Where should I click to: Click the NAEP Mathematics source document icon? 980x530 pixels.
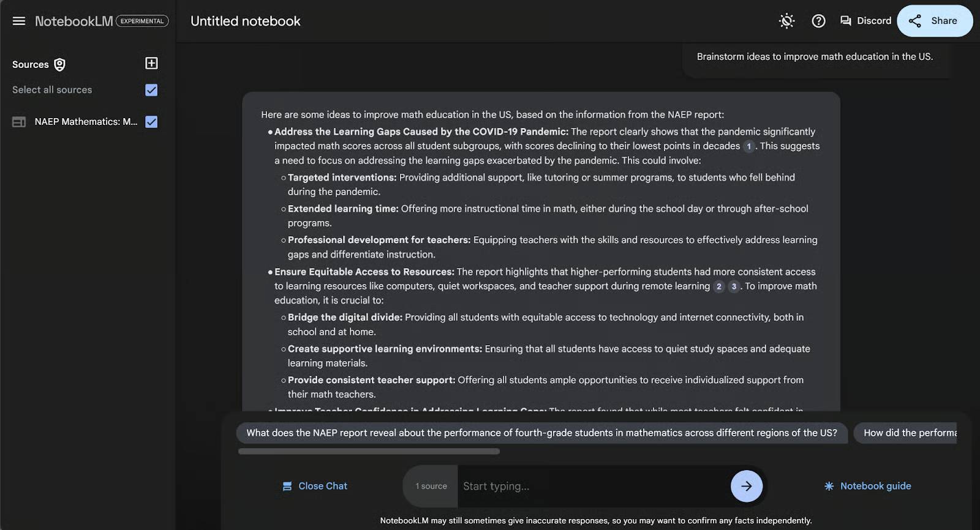click(19, 122)
